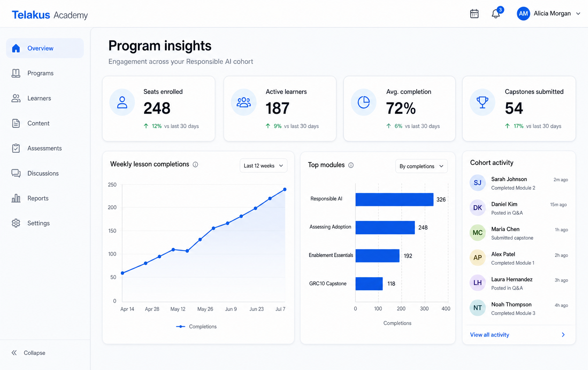This screenshot has width=588, height=370.
Task: Click the 326 bar value label
Action: click(x=441, y=199)
